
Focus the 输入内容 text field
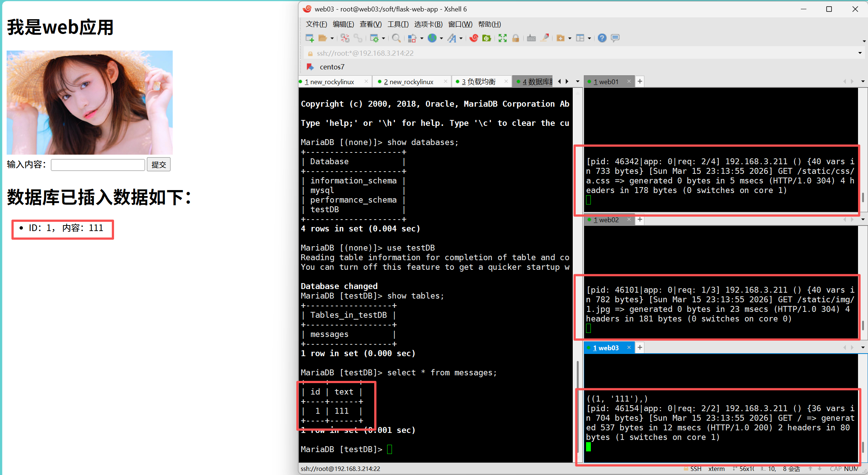point(98,165)
